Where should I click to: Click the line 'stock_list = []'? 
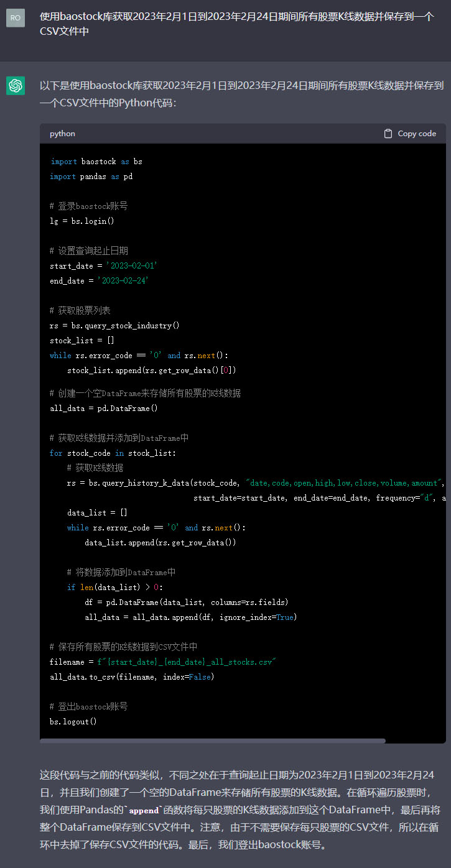click(x=82, y=341)
